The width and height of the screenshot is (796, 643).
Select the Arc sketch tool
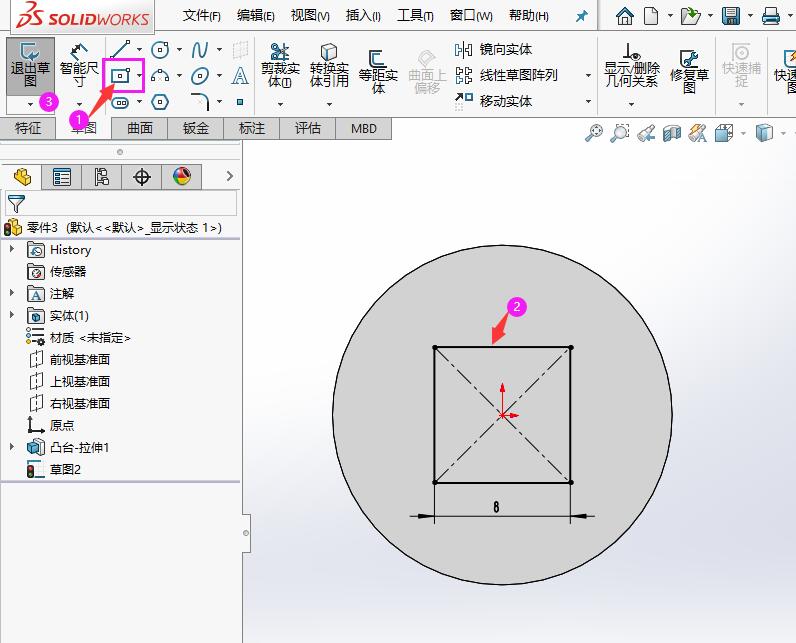[x=160, y=76]
